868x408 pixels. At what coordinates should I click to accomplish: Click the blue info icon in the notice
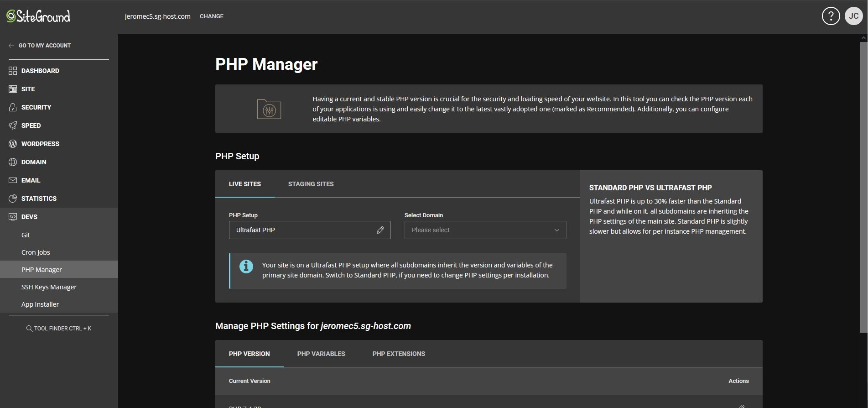click(x=246, y=266)
